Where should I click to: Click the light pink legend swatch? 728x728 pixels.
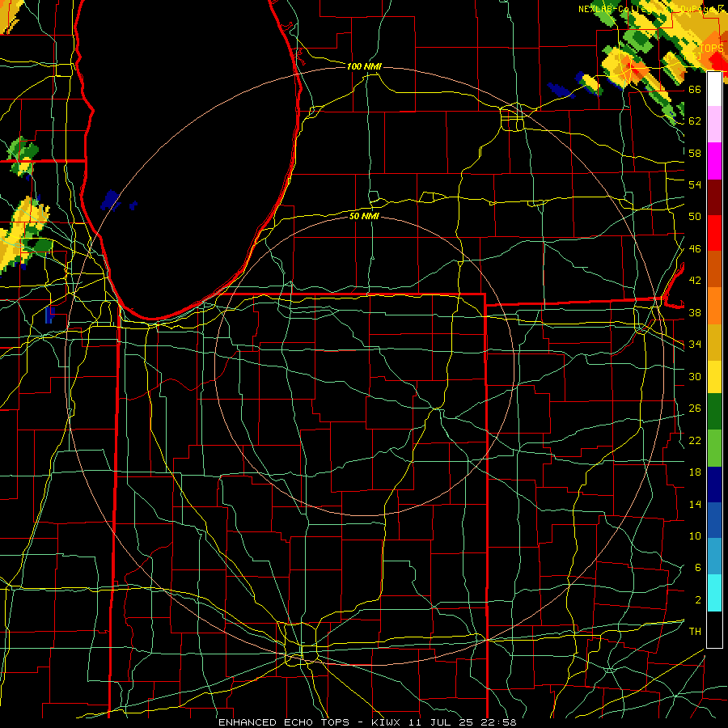coord(714,125)
